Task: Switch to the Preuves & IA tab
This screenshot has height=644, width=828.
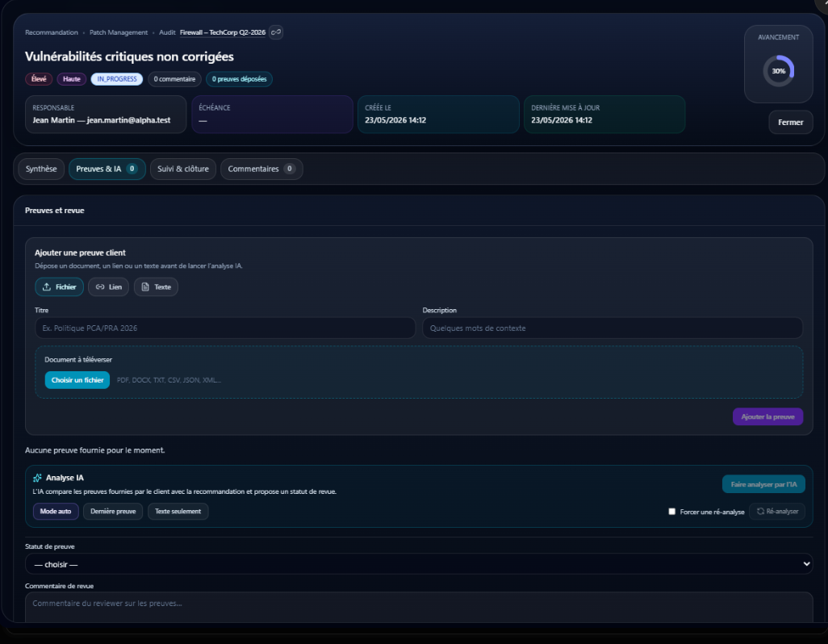Action: pyautogui.click(x=107, y=169)
